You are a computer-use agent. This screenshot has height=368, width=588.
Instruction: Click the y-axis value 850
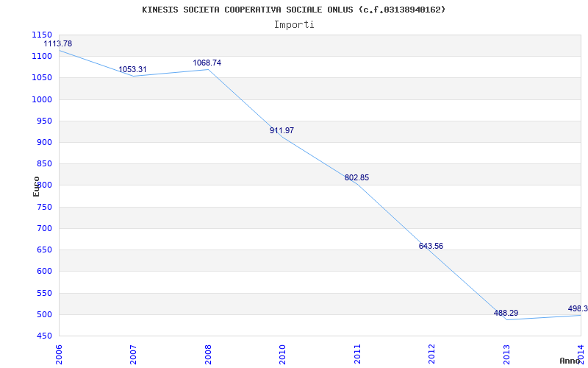[44, 163]
